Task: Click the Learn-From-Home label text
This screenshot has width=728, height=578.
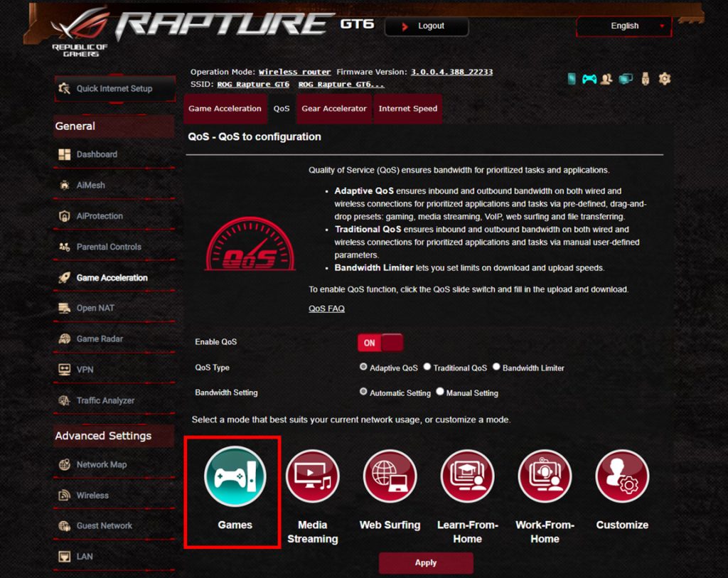Action: [x=468, y=532]
